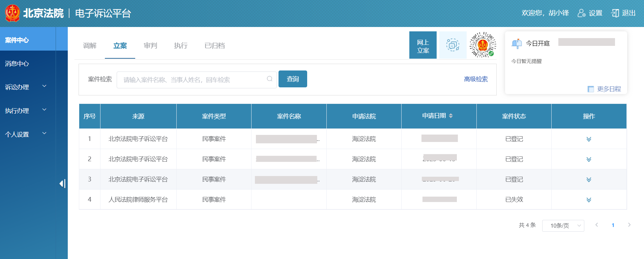The height and width of the screenshot is (259, 644).
Task: Expand the 执行办理 sidebar menu
Action: [x=28, y=111]
